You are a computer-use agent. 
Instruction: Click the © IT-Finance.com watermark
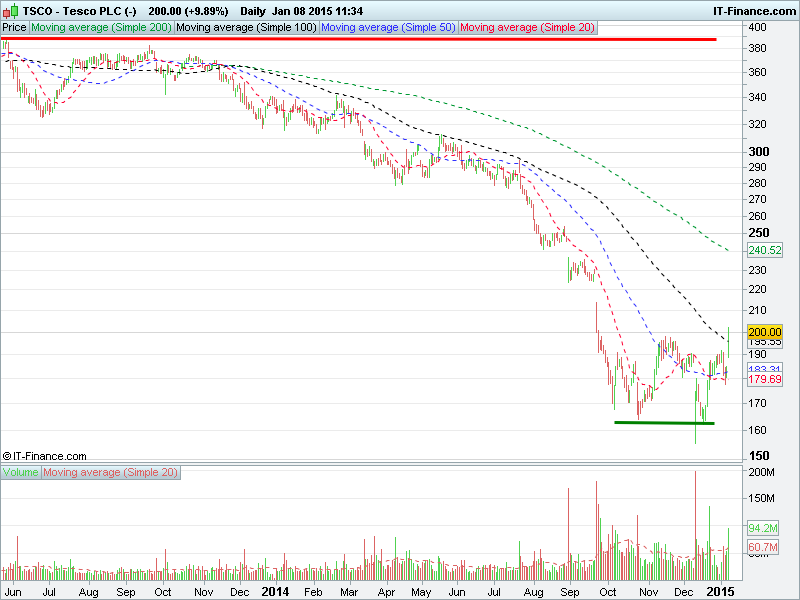coord(45,456)
